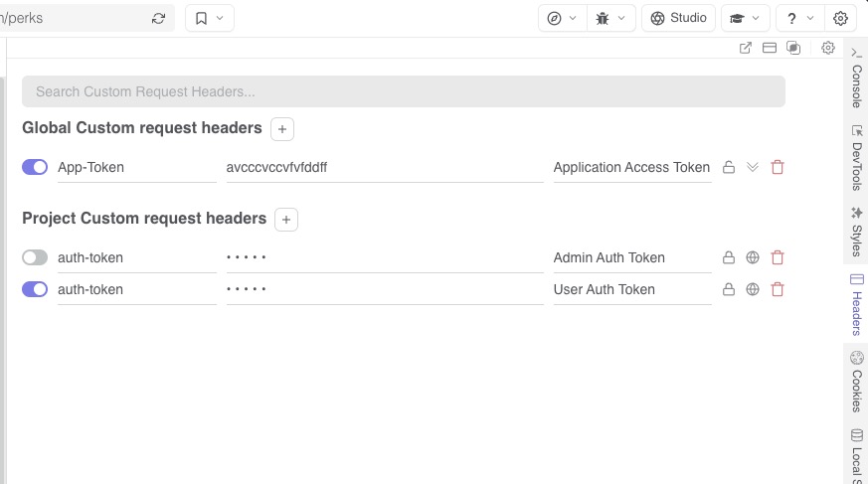
Task: Open panel in separate window icon
Action: point(746,48)
